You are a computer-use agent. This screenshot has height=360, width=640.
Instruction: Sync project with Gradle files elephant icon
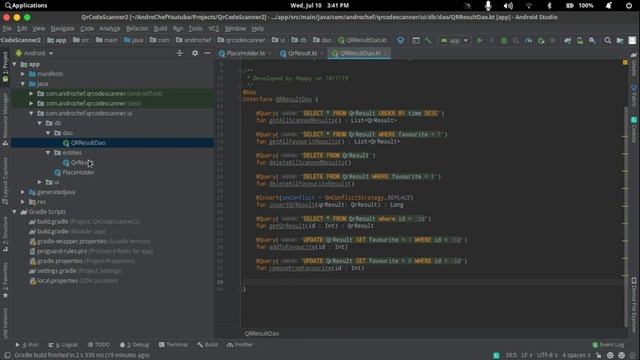(x=567, y=40)
